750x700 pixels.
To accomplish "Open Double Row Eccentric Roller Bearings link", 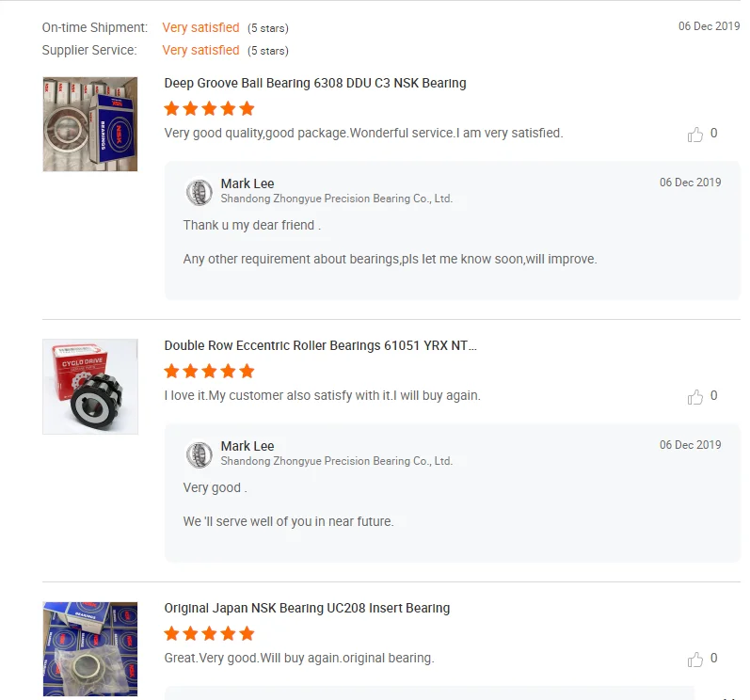I will (320, 345).
